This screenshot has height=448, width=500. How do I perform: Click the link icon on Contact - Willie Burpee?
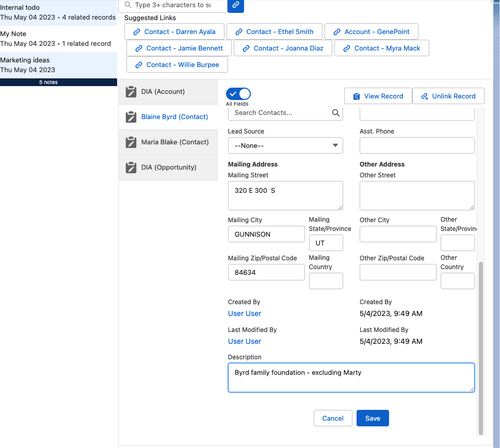(x=139, y=65)
